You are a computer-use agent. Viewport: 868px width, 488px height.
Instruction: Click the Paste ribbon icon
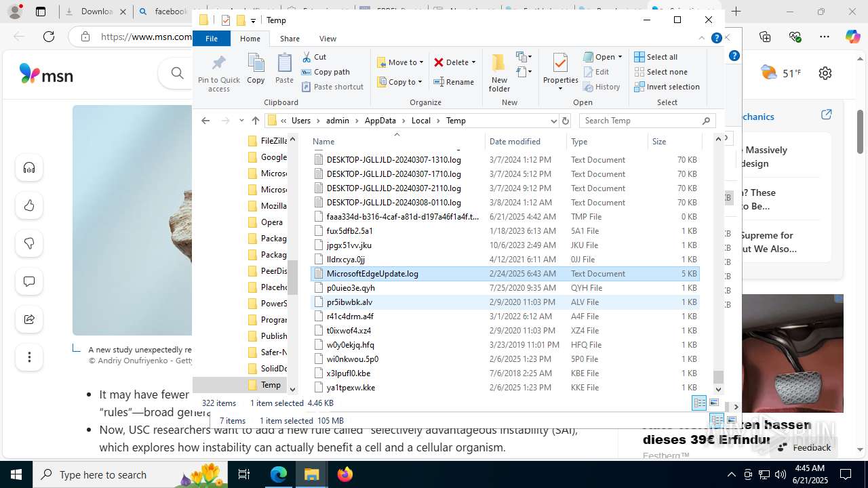pyautogui.click(x=284, y=68)
